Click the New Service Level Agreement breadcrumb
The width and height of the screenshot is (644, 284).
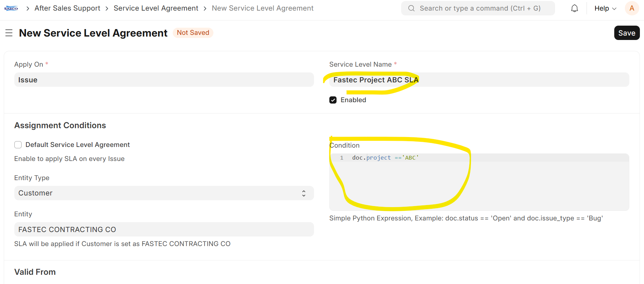pyautogui.click(x=262, y=8)
